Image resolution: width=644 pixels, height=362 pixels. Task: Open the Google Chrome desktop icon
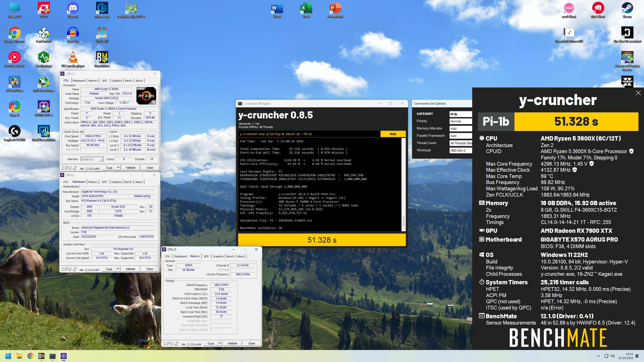(15, 35)
